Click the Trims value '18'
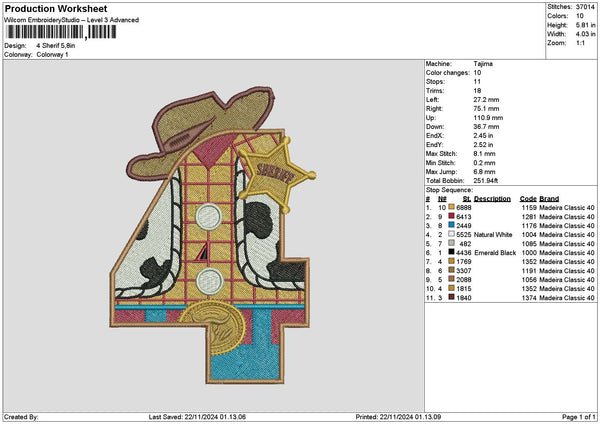 pos(477,91)
